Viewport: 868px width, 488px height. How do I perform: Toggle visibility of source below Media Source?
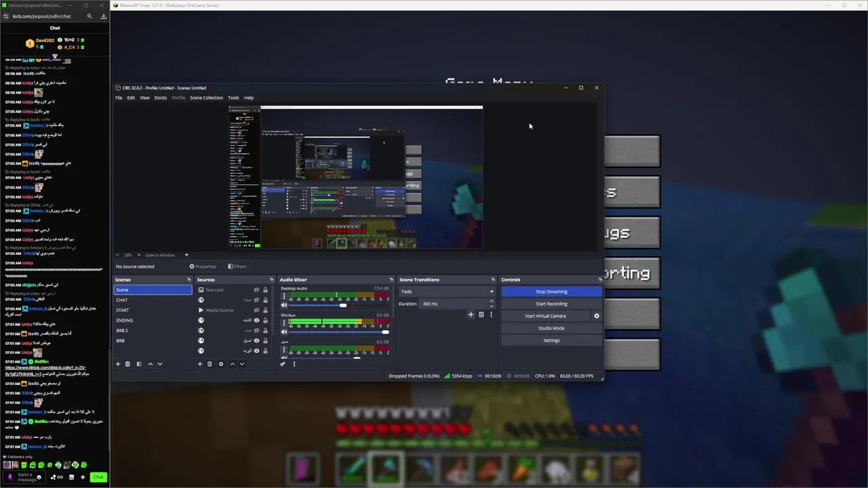[x=256, y=321]
